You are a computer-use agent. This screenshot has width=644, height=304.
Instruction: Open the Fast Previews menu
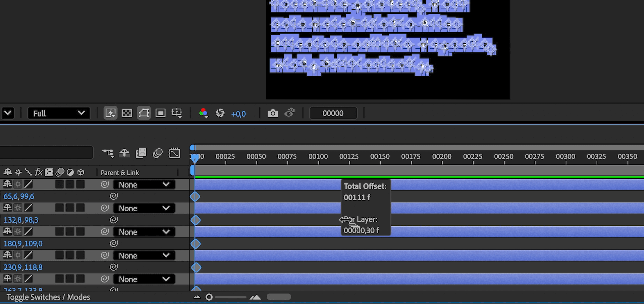[x=110, y=113]
